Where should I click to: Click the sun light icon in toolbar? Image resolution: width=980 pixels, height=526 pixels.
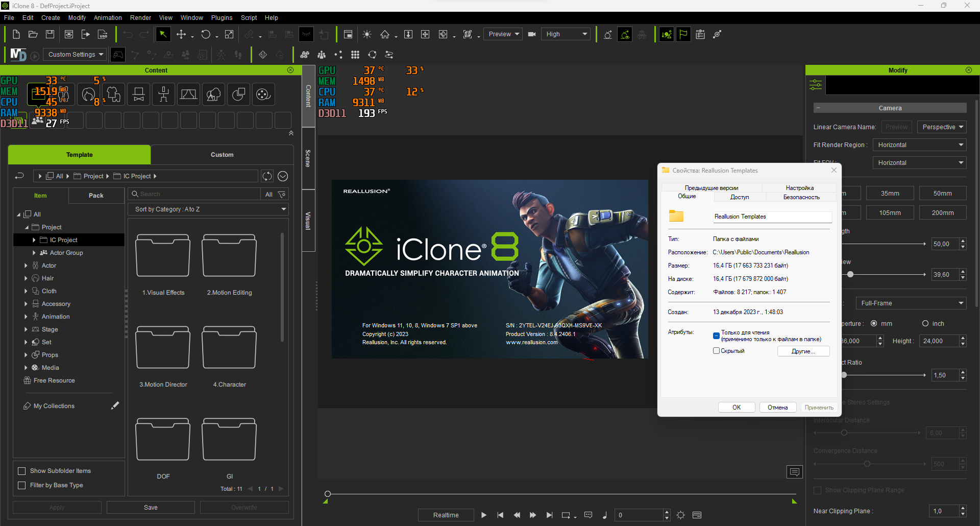[x=367, y=34]
